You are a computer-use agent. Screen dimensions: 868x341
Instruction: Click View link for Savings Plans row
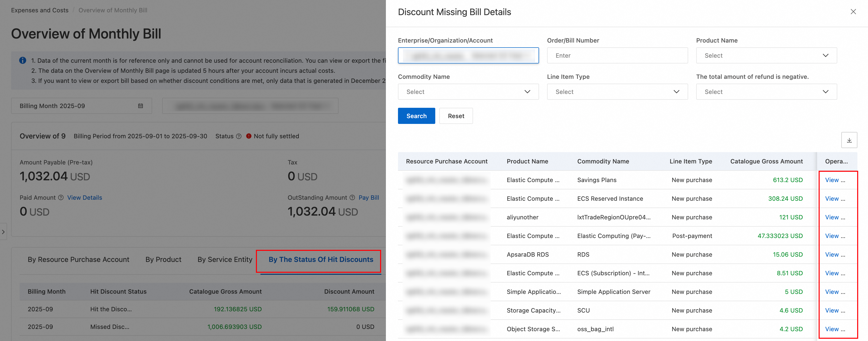coord(832,180)
